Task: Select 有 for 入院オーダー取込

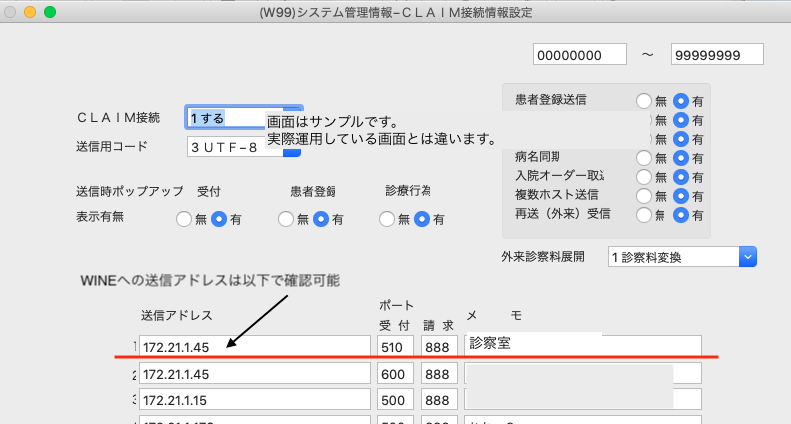Action: point(681,177)
